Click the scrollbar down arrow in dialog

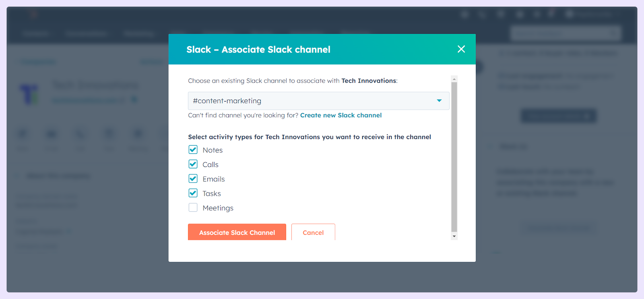tap(454, 237)
